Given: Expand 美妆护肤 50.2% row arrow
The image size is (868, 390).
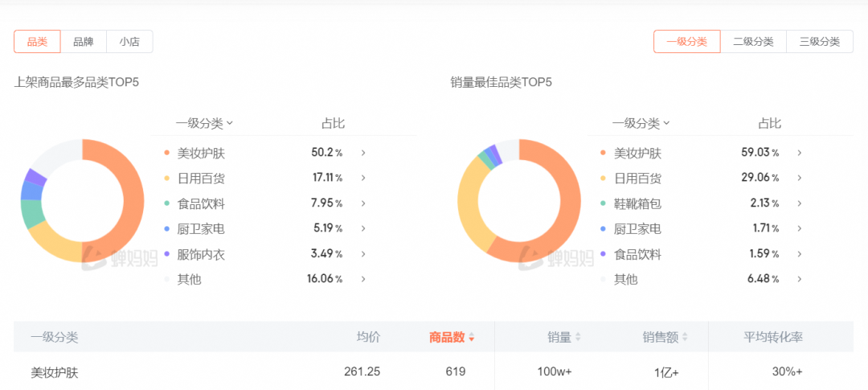Looking at the screenshot, I should [x=363, y=153].
